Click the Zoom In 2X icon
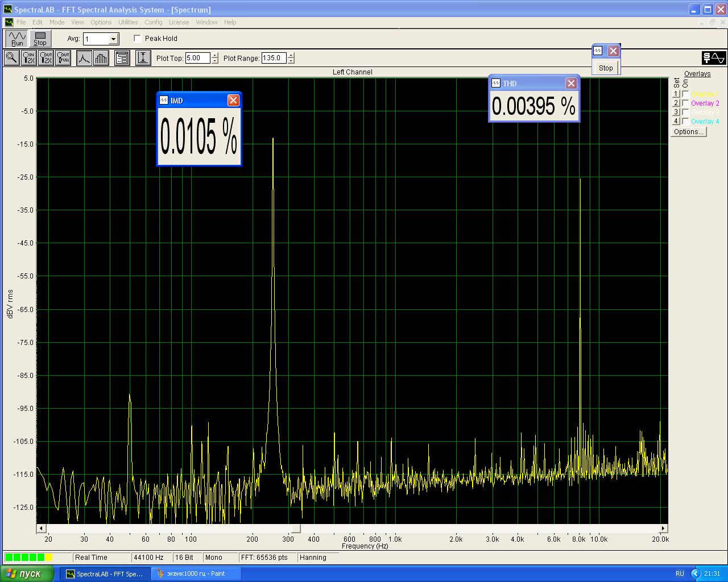The image size is (728, 582). click(28, 58)
